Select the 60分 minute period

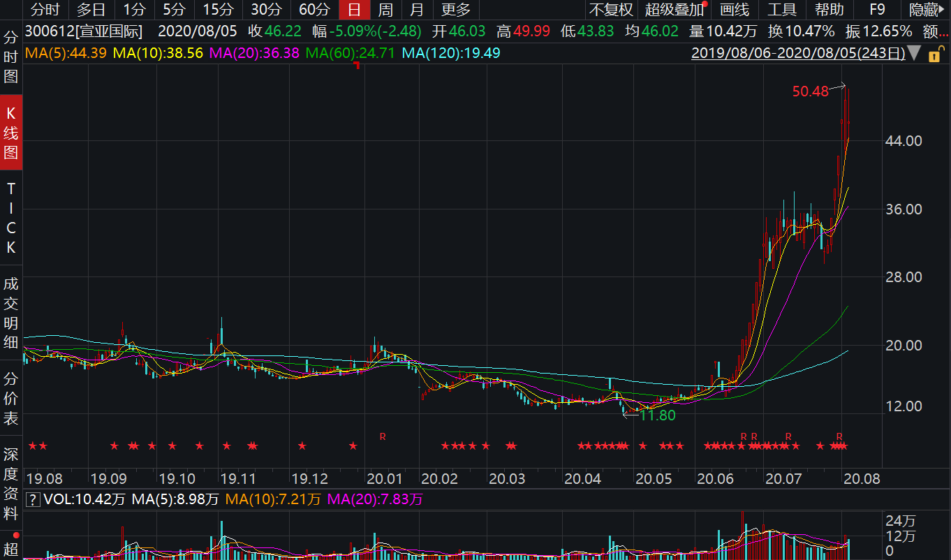314,10
